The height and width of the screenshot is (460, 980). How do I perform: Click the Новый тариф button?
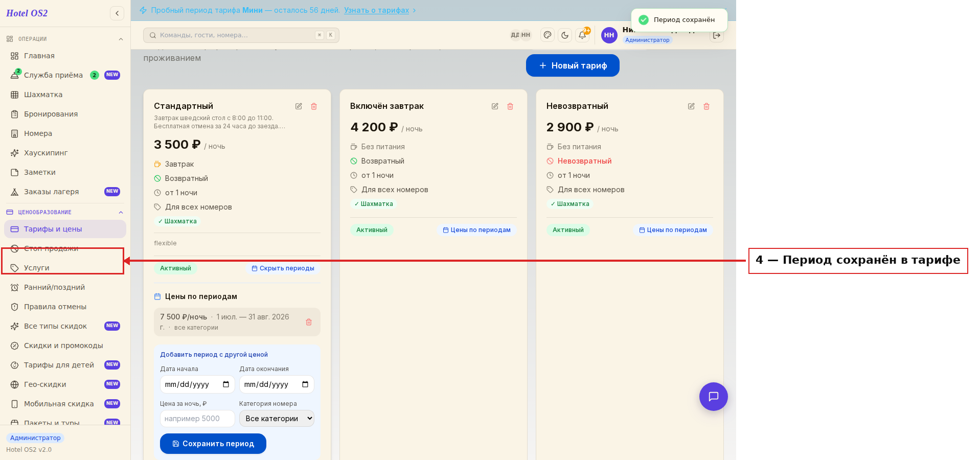[x=573, y=65]
